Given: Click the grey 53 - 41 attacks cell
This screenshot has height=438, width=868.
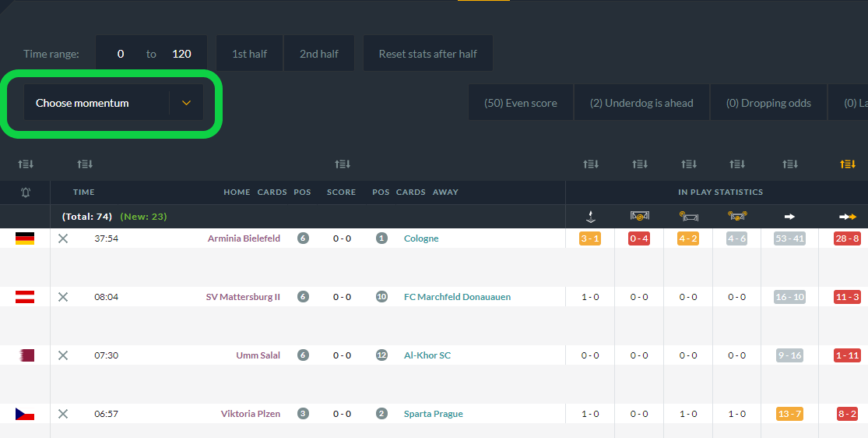Looking at the screenshot, I should tap(790, 238).
